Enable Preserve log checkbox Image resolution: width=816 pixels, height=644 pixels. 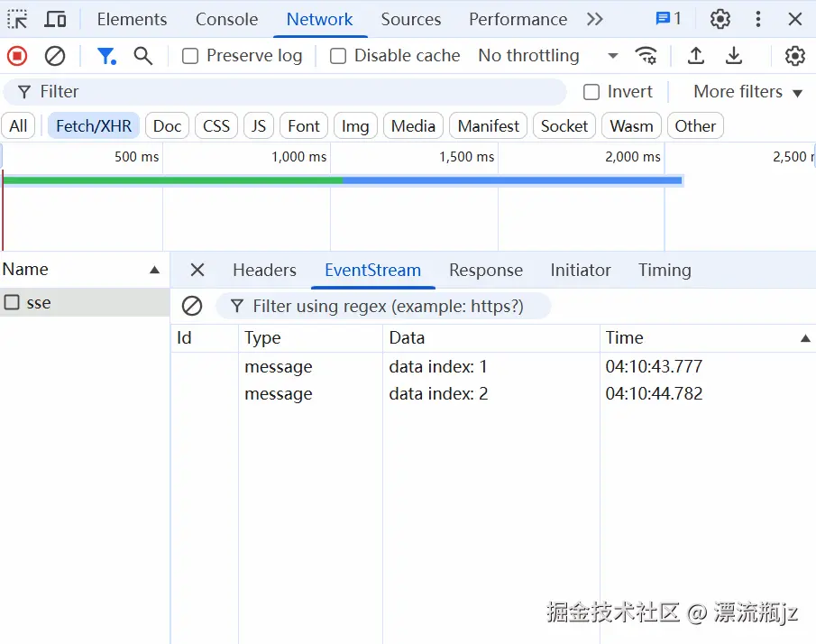[x=190, y=56]
